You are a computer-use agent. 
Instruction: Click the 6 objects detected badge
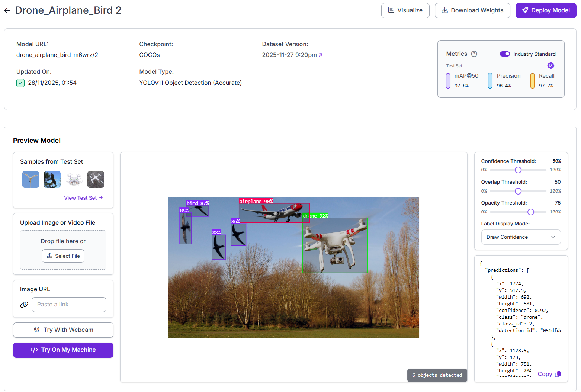(x=437, y=375)
